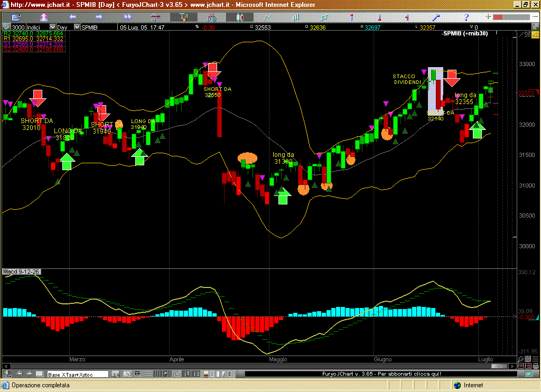The height and width of the screenshot is (392, 541).
Task: Expand the Indici market dropdown
Action: (x=52, y=27)
